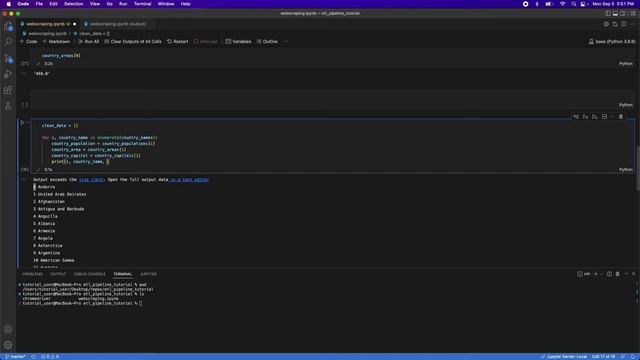Select the TERMINAL panel tab

coord(122,274)
